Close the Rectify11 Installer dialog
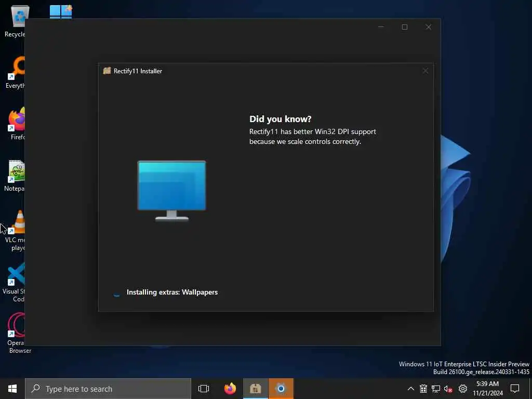The width and height of the screenshot is (532, 399). [425, 71]
